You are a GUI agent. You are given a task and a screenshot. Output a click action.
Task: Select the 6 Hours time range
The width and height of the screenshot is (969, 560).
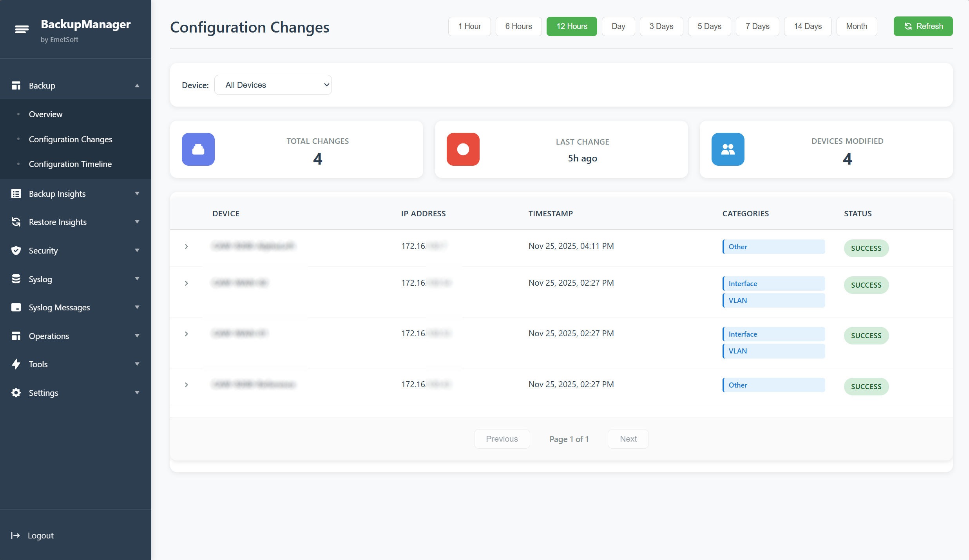(519, 26)
